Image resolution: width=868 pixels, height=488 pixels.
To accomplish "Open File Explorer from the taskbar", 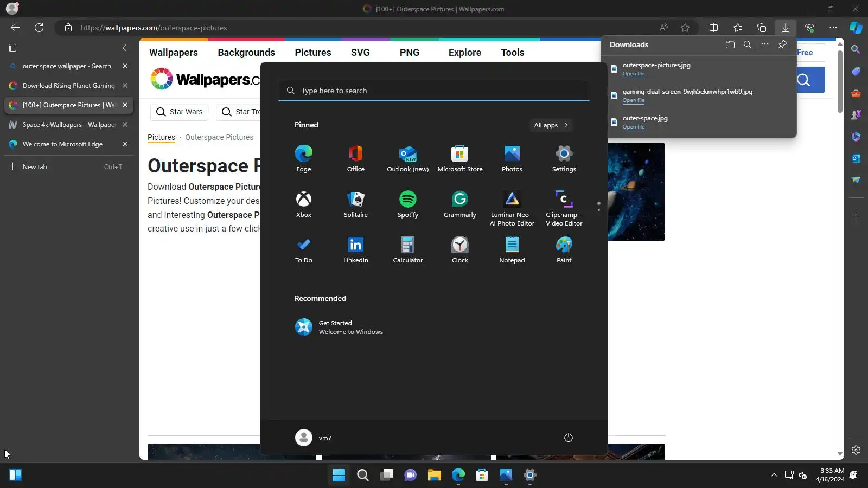I will pos(435,476).
